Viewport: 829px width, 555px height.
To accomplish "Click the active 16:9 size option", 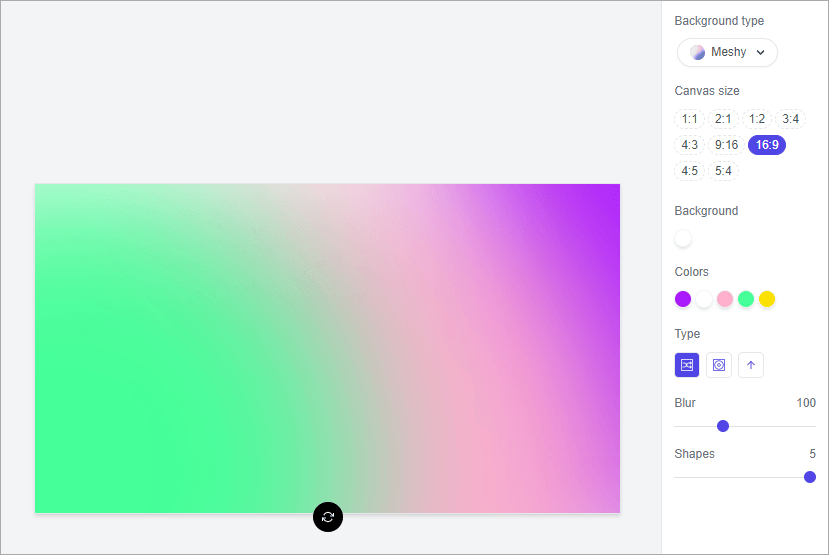I will click(x=768, y=145).
